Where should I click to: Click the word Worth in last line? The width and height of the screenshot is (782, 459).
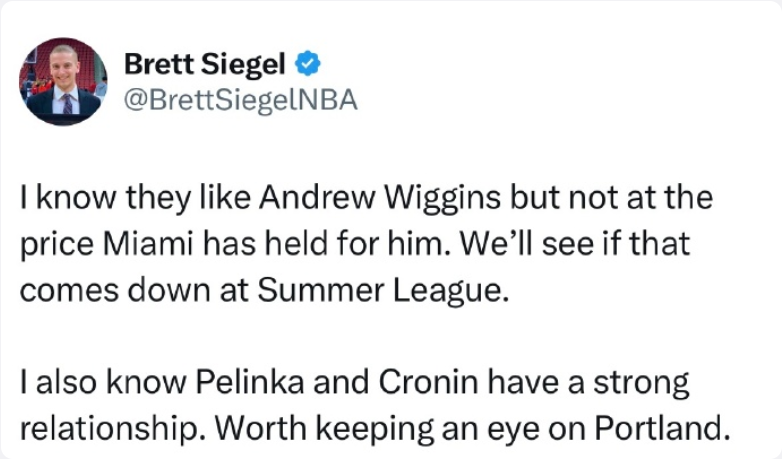(260, 428)
